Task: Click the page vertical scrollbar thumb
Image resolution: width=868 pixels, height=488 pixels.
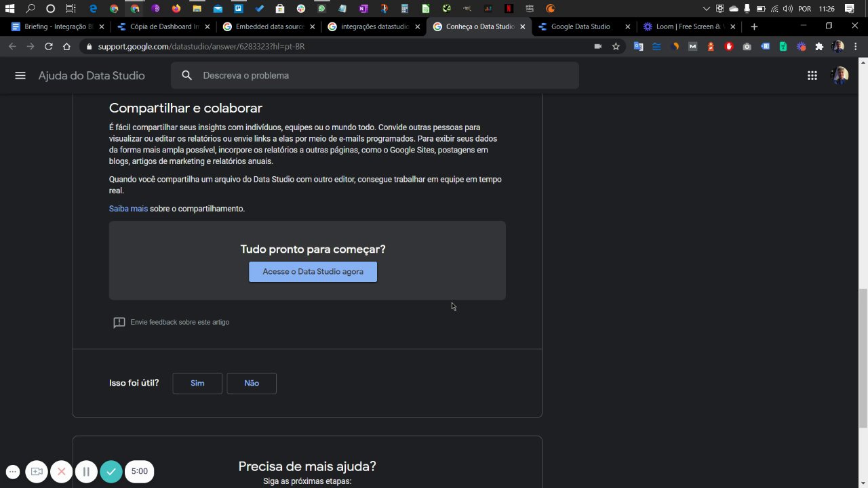Action: point(863,358)
